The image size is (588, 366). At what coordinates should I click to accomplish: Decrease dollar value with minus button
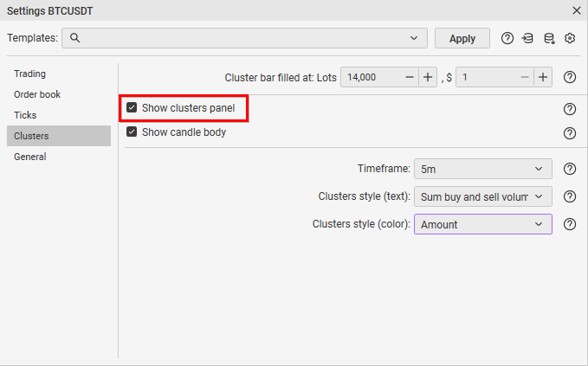[x=525, y=77]
